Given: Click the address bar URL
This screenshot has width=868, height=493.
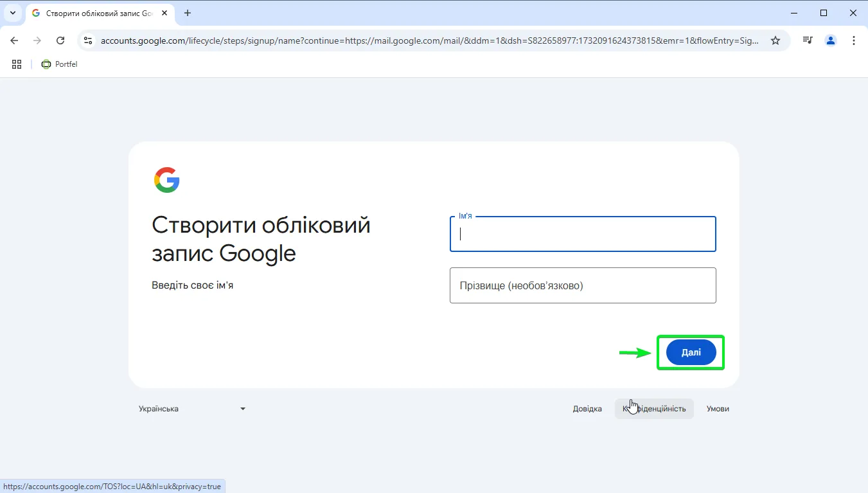Looking at the screenshot, I should pos(430,40).
